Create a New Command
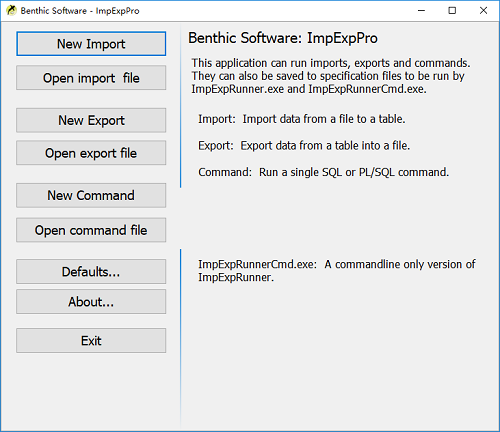This screenshot has height=432, width=500. [x=91, y=195]
